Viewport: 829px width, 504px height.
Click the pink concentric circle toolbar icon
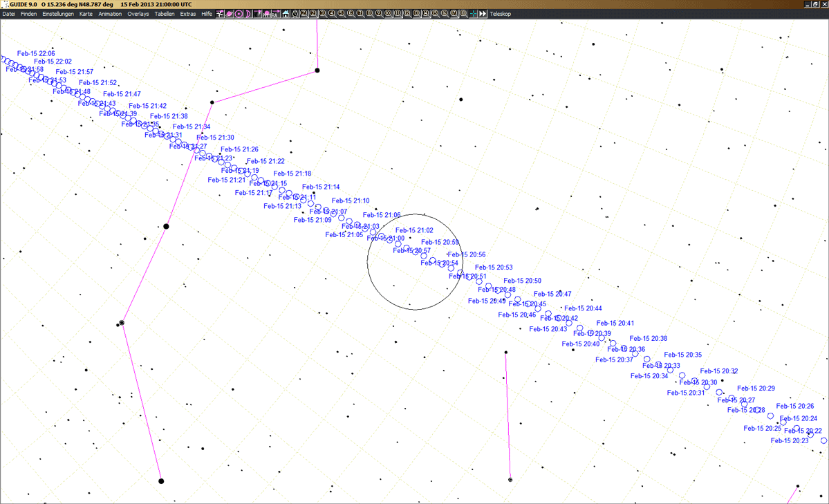point(239,14)
